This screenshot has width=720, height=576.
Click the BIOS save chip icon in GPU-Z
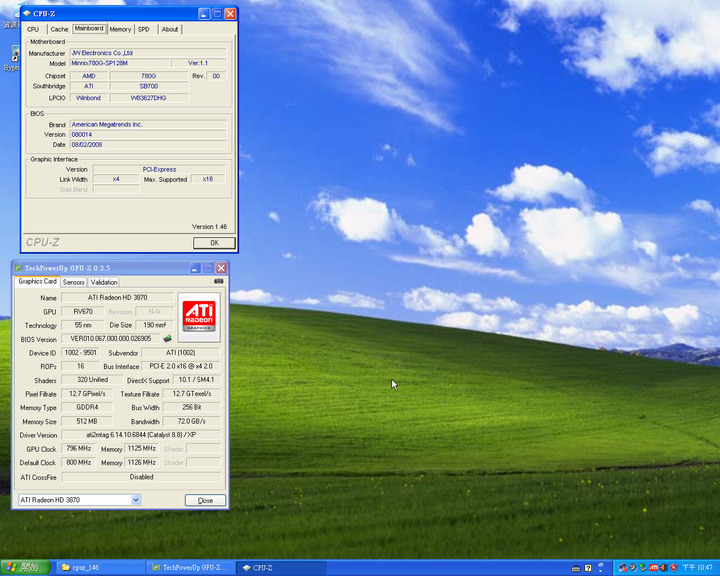click(168, 339)
